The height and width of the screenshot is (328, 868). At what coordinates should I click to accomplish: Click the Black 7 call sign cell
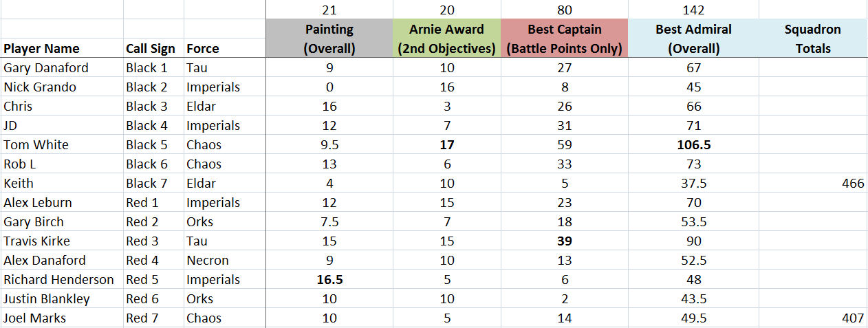[147, 183]
